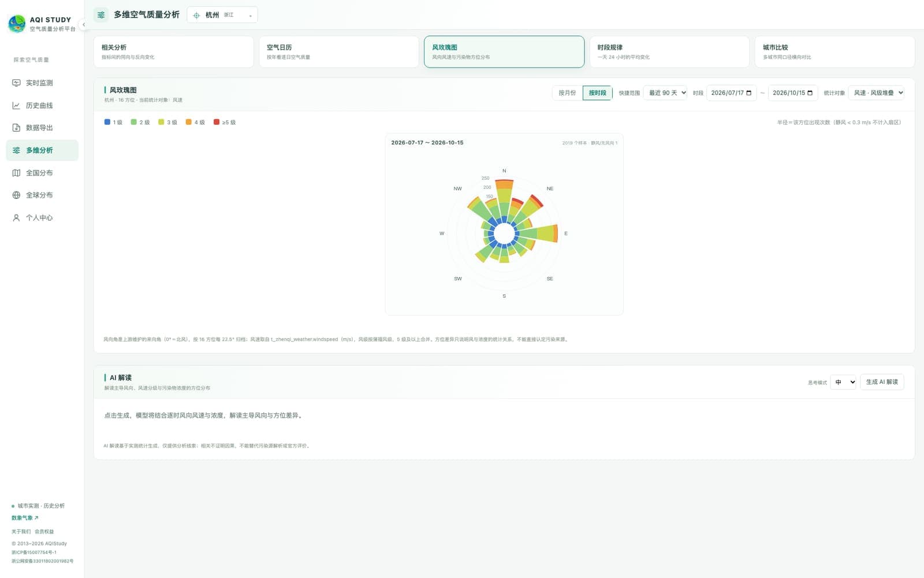
Task: Click the 全球分布 globe icon
Action: [16, 195]
